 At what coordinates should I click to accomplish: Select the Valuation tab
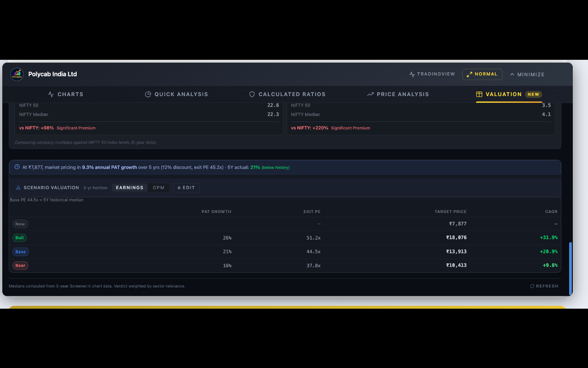point(509,94)
